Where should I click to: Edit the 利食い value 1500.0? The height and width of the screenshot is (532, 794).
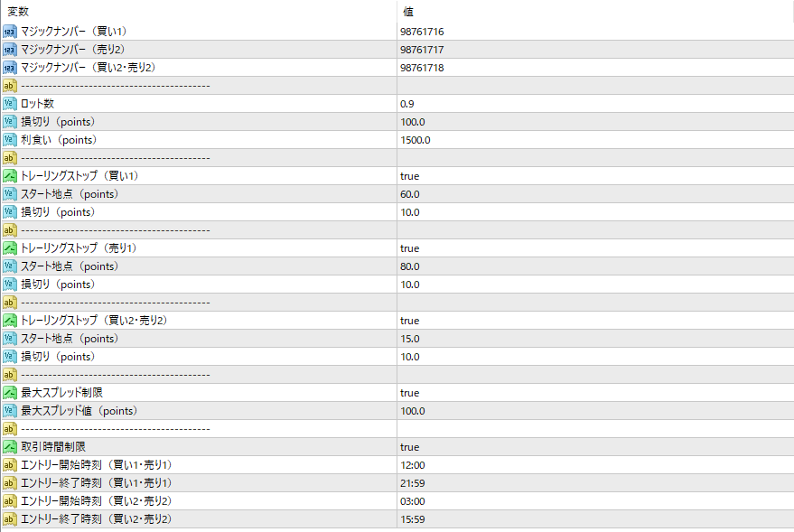click(x=416, y=140)
